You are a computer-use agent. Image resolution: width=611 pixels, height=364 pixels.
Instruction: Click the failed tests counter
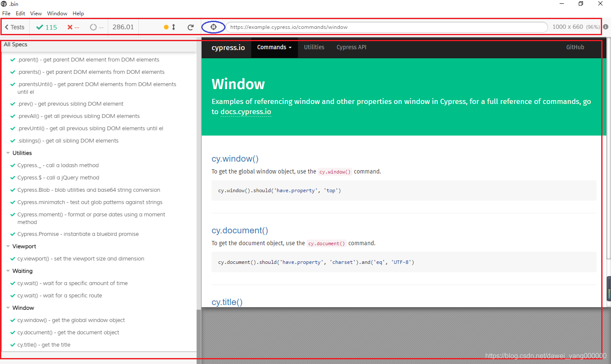click(x=73, y=27)
